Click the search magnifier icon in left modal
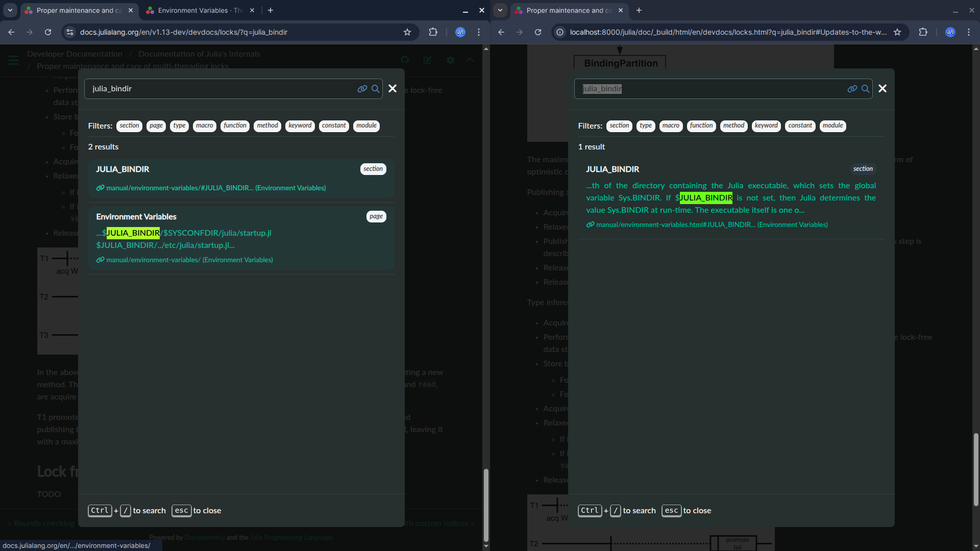The width and height of the screenshot is (980, 551). (x=375, y=89)
